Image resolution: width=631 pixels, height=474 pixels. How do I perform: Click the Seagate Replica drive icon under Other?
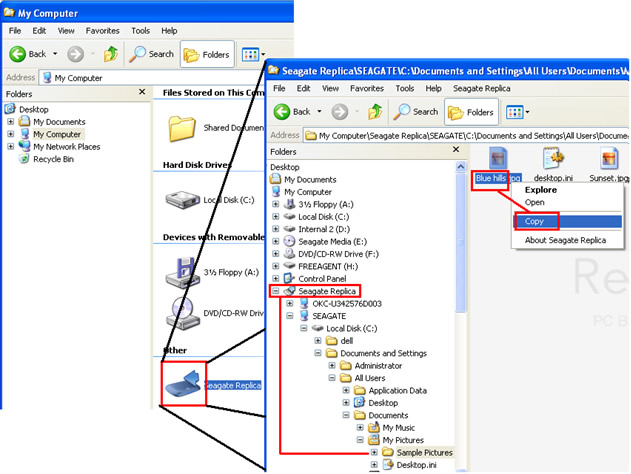point(183,381)
